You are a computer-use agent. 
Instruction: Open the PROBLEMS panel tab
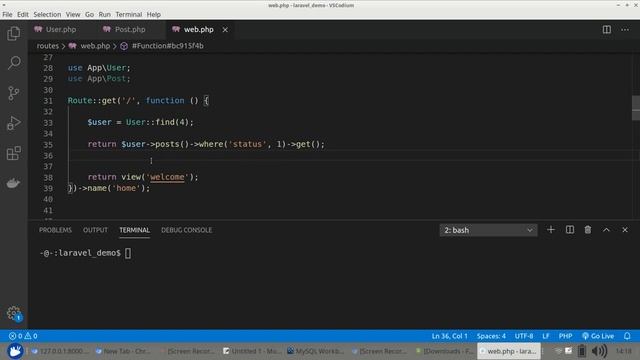[55, 230]
